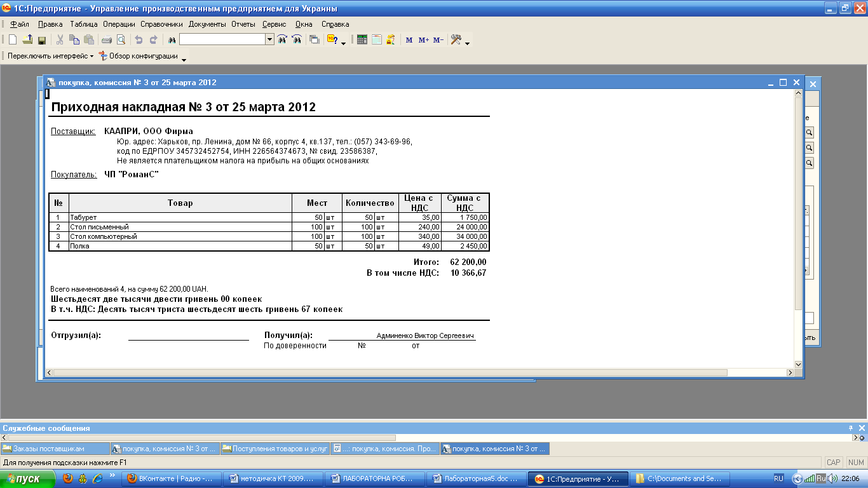Click the vertical scrollbar down arrow in invoice

(799, 365)
